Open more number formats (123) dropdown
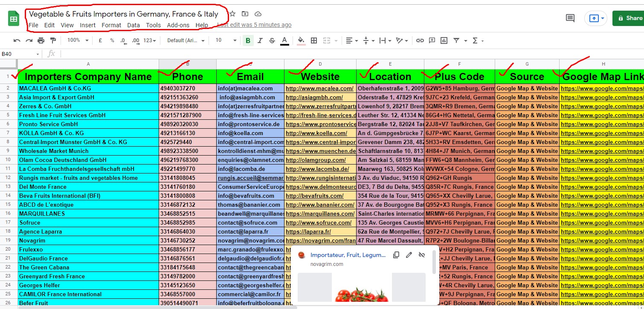This screenshot has width=644, height=309. pos(150,40)
